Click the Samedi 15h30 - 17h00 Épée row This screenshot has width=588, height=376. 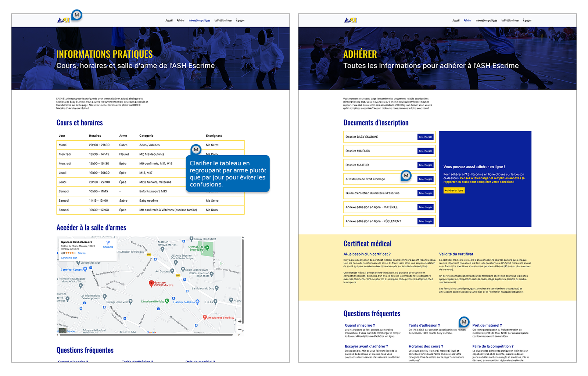(150, 210)
